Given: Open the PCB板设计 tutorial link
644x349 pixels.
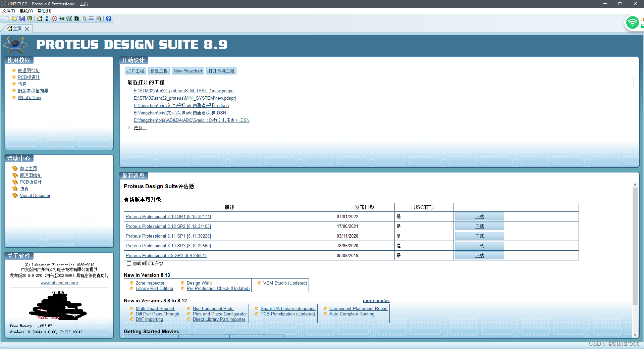Looking at the screenshot, I should [29, 78].
